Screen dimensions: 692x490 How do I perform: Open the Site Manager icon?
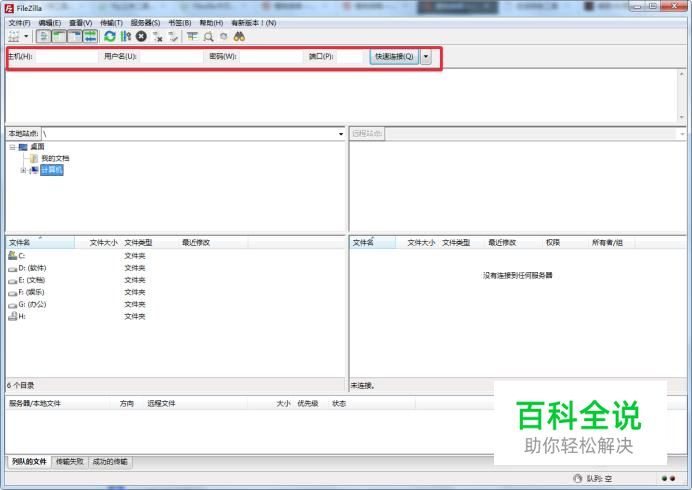click(x=14, y=36)
